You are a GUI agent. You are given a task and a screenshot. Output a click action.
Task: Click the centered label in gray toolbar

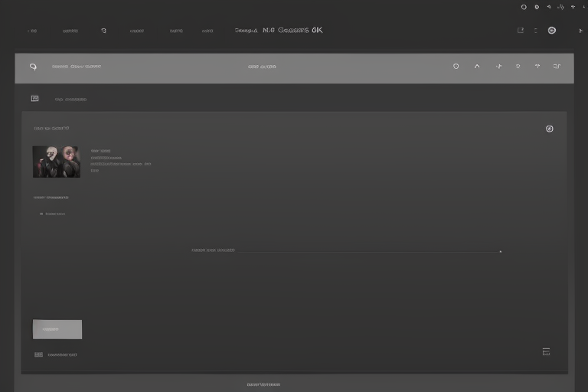262,67
